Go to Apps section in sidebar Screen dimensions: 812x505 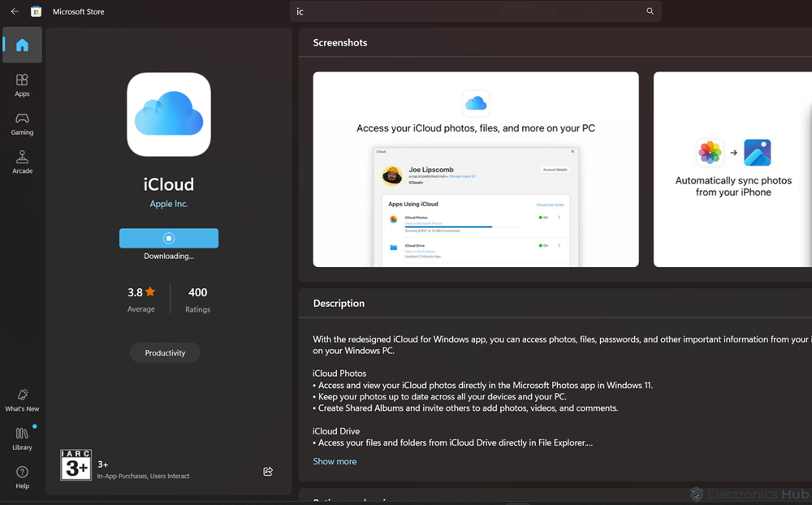pos(22,84)
